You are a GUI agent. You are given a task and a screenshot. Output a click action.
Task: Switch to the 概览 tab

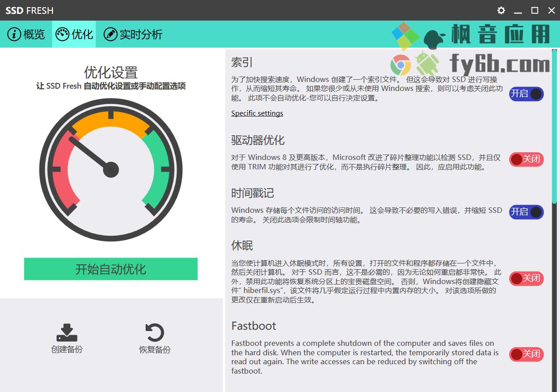(x=27, y=34)
